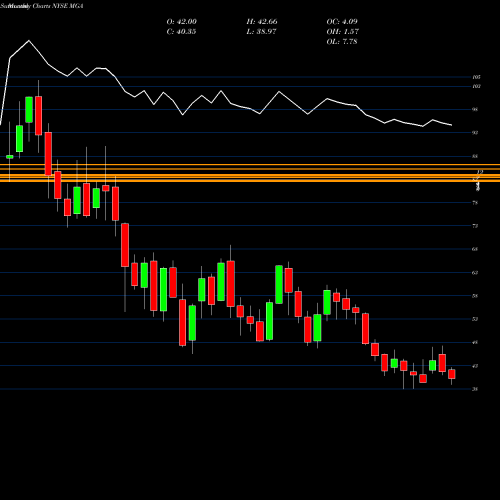This screenshot has width=500, height=500.
Task: Click the open price value O: 42.00
Action: [x=182, y=22]
